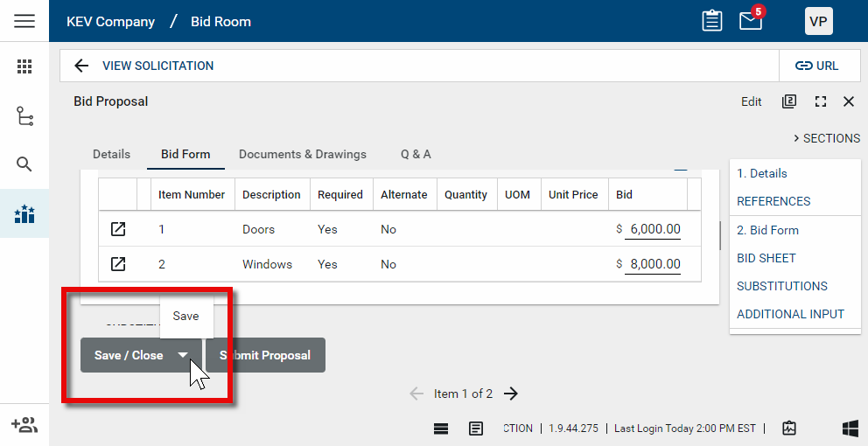Screen dimensions: 868x446
Task: Switch to the Q & A tab
Action: coord(416,154)
